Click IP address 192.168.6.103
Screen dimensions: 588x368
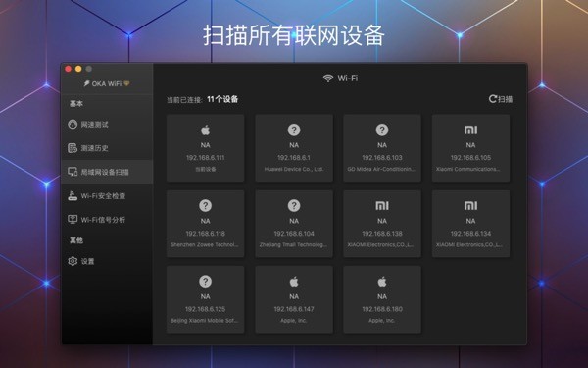coord(382,158)
